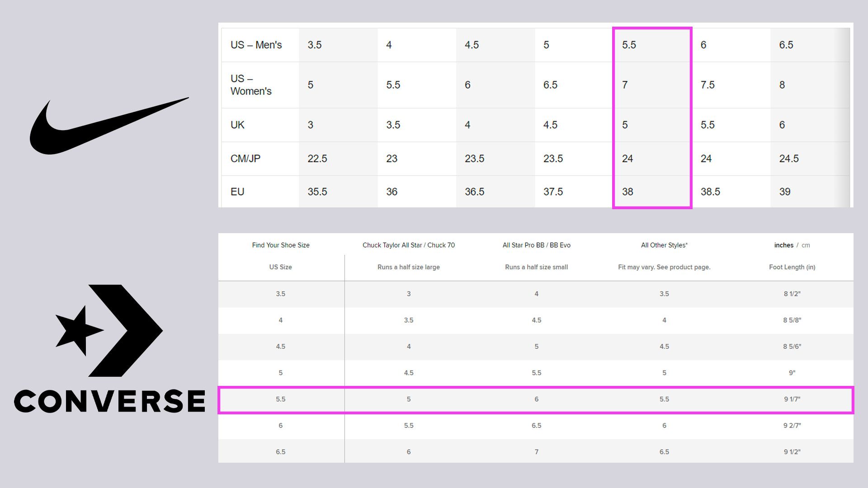Image resolution: width=868 pixels, height=488 pixels.
Task: Select foot length 8 5/6" cell
Action: coord(792,347)
